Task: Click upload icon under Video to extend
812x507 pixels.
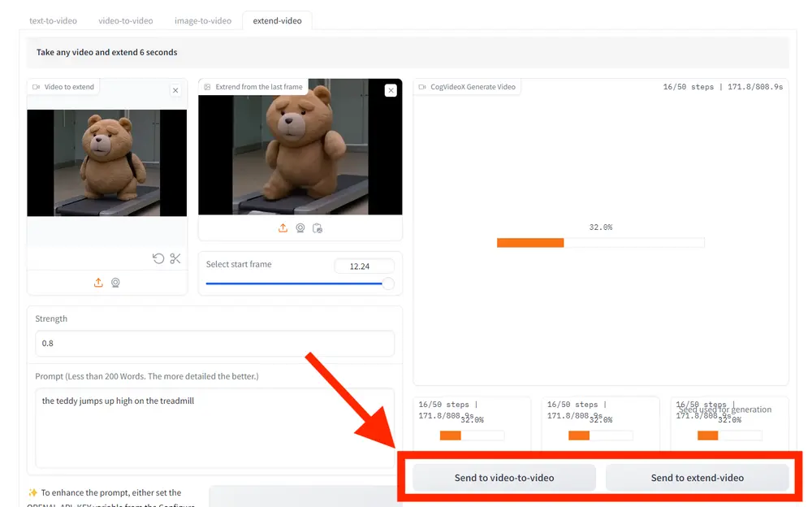Action: point(98,283)
